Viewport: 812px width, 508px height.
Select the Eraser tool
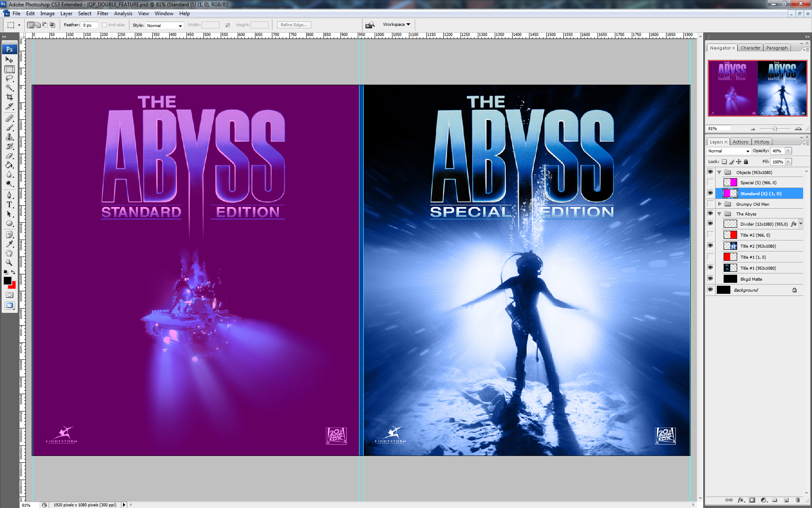9,155
